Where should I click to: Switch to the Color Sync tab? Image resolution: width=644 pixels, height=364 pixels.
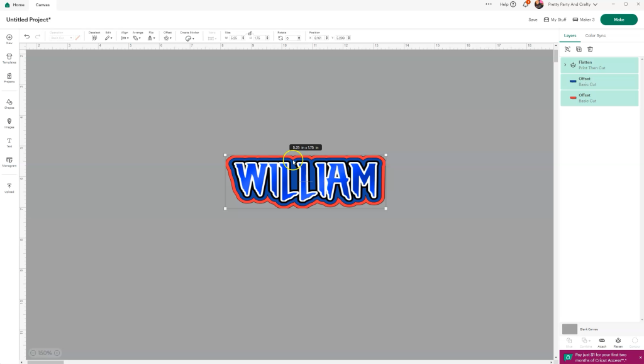click(595, 36)
